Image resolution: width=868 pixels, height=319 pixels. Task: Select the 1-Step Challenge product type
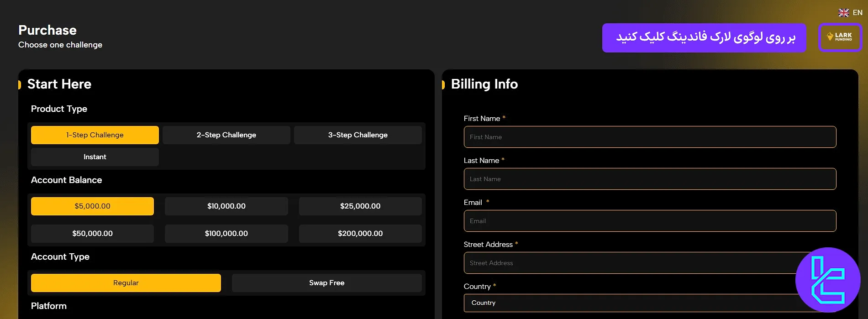[95, 135]
